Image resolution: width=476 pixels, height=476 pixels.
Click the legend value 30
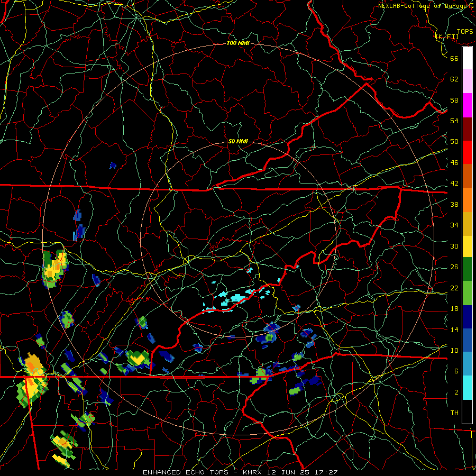[454, 246]
